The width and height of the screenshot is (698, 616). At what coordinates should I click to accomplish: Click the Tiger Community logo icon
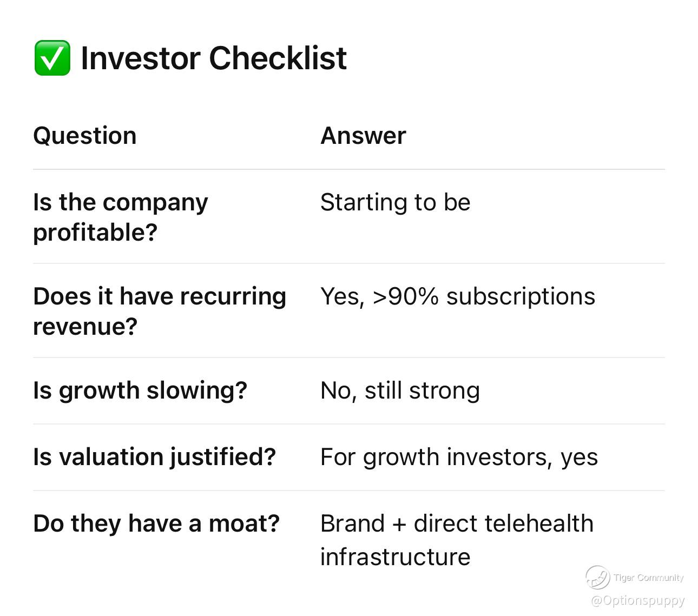click(x=597, y=577)
